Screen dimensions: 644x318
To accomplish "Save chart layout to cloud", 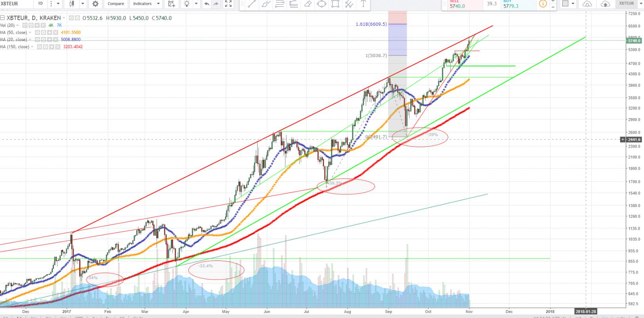I will 606,4.
